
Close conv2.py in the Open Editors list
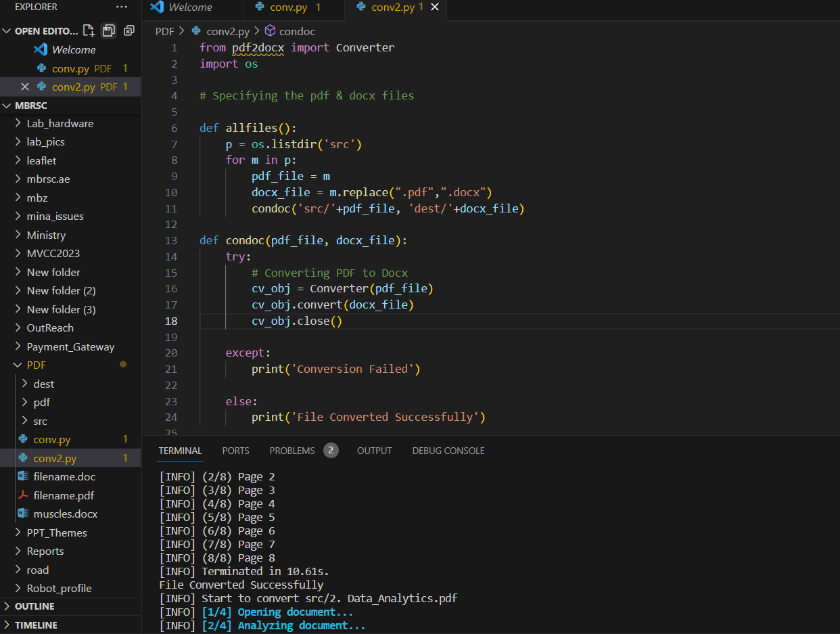[25, 87]
